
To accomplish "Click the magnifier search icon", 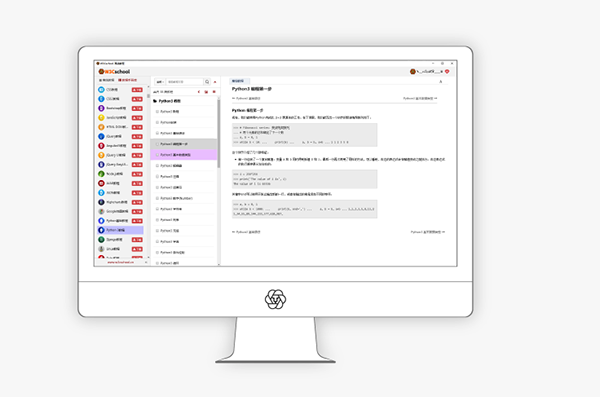I will pyautogui.click(x=207, y=82).
